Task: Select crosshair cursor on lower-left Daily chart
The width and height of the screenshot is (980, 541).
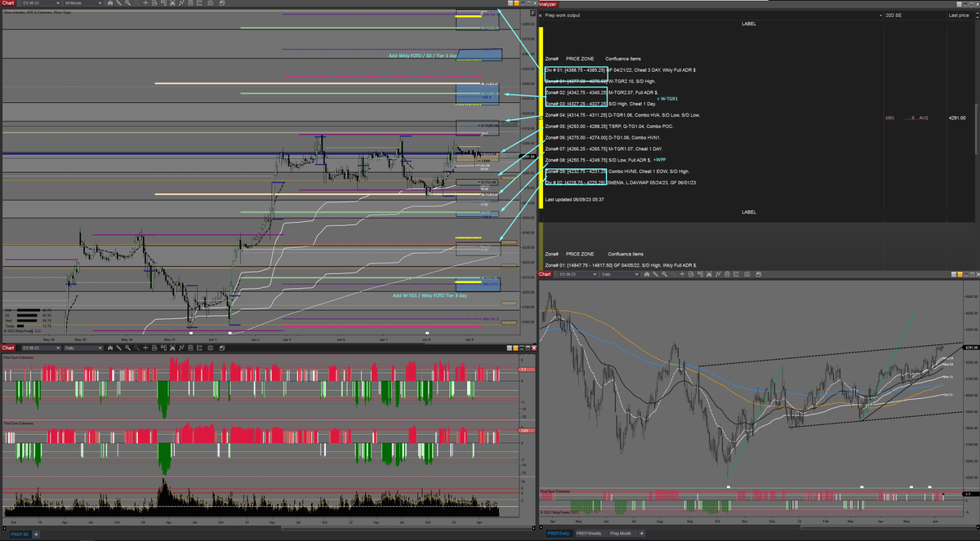Action: pyautogui.click(x=145, y=348)
